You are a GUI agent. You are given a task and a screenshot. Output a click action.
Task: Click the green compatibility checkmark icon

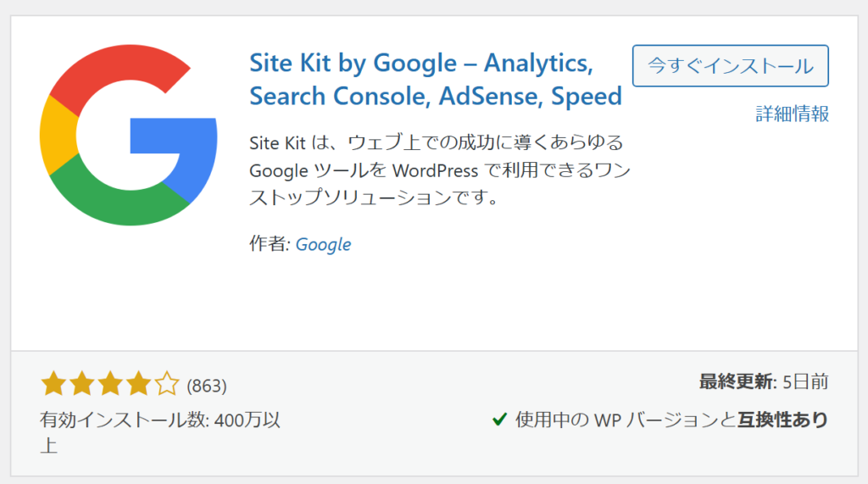point(500,419)
